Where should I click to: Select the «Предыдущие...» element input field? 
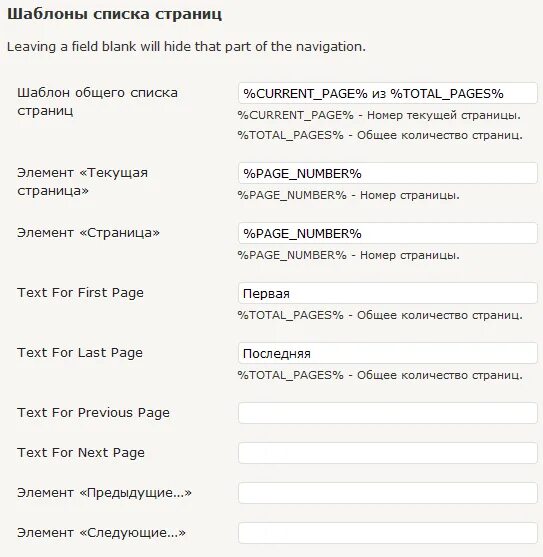point(388,493)
